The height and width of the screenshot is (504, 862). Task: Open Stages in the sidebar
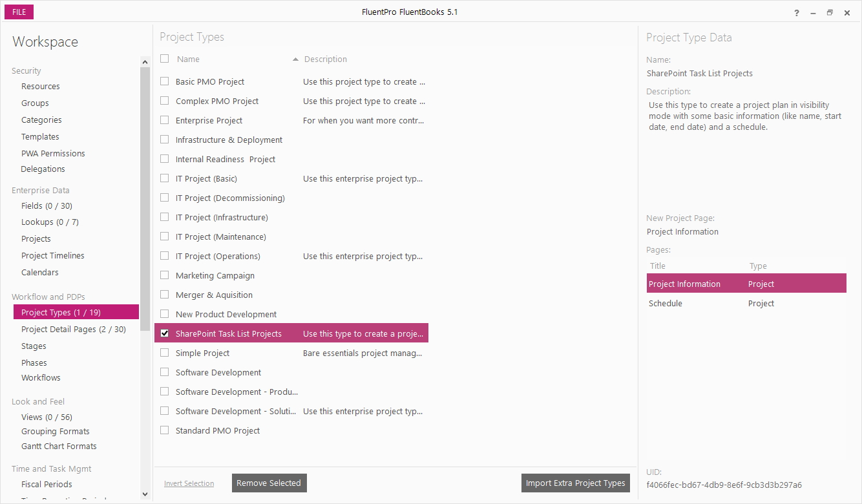[34, 346]
